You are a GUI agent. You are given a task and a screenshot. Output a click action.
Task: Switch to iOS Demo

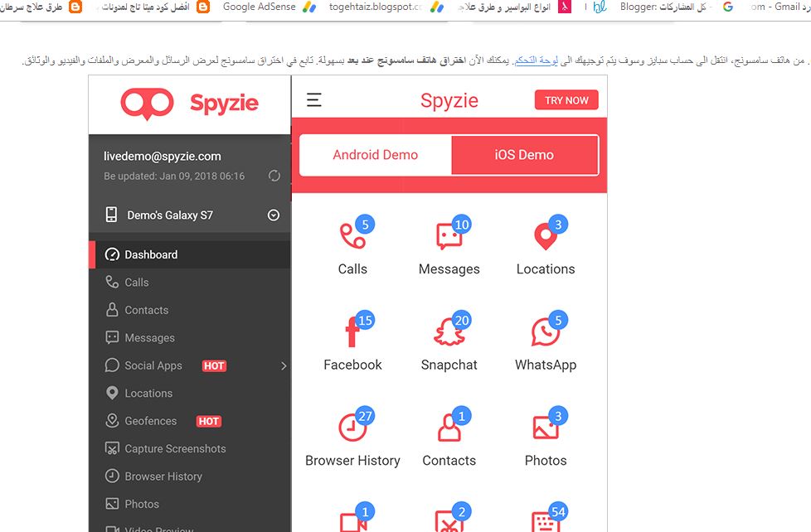click(x=524, y=155)
